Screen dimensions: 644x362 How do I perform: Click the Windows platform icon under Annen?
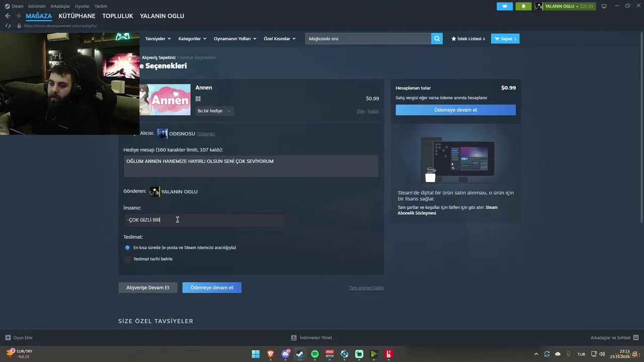coord(198,99)
